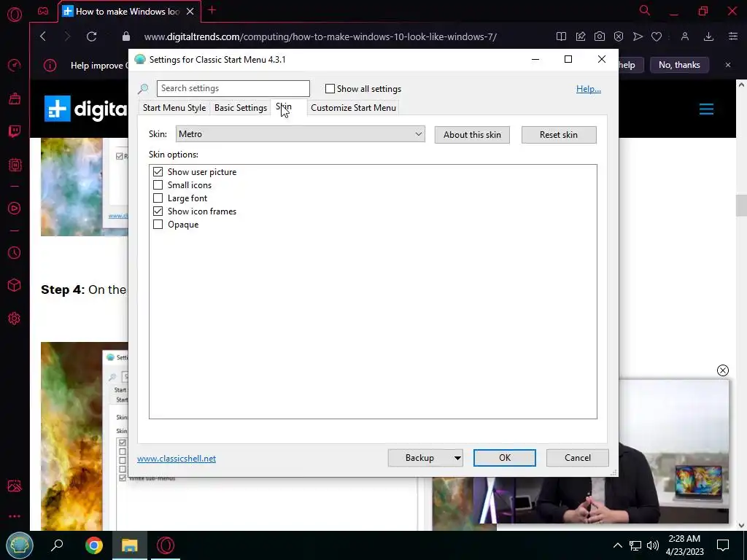Open Opera settings gear in sidebar
Image resolution: width=747 pixels, height=560 pixels.
coord(15,318)
